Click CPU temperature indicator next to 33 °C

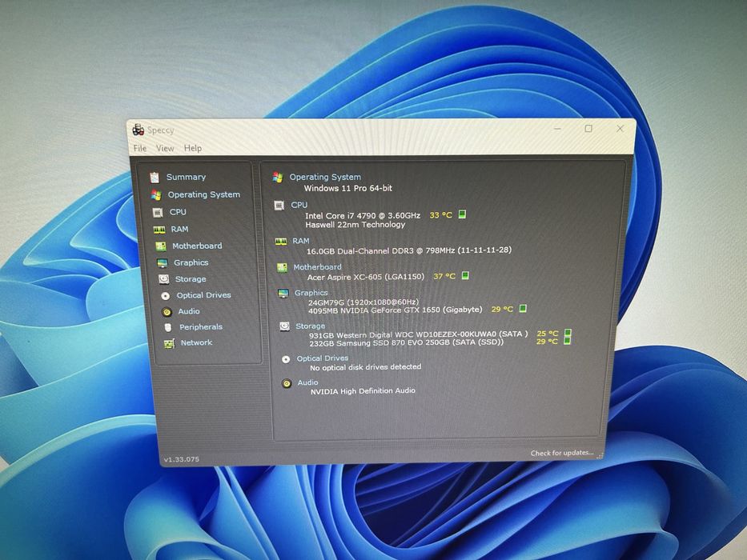coord(462,214)
